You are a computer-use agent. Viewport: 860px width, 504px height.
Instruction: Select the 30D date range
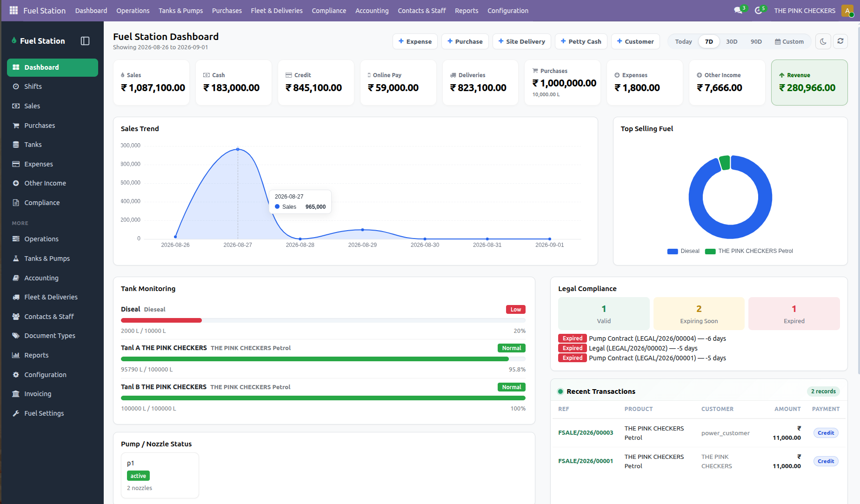pos(732,41)
